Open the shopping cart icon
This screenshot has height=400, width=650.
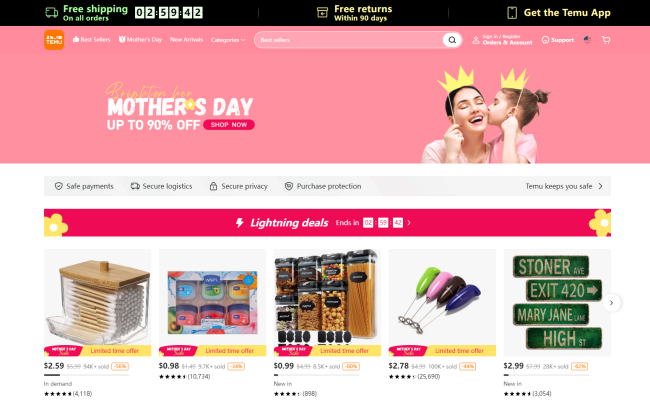pyautogui.click(x=606, y=40)
